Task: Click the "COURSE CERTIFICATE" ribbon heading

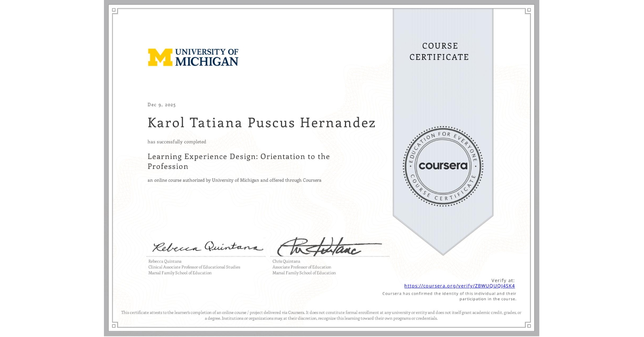Action: pos(439,52)
